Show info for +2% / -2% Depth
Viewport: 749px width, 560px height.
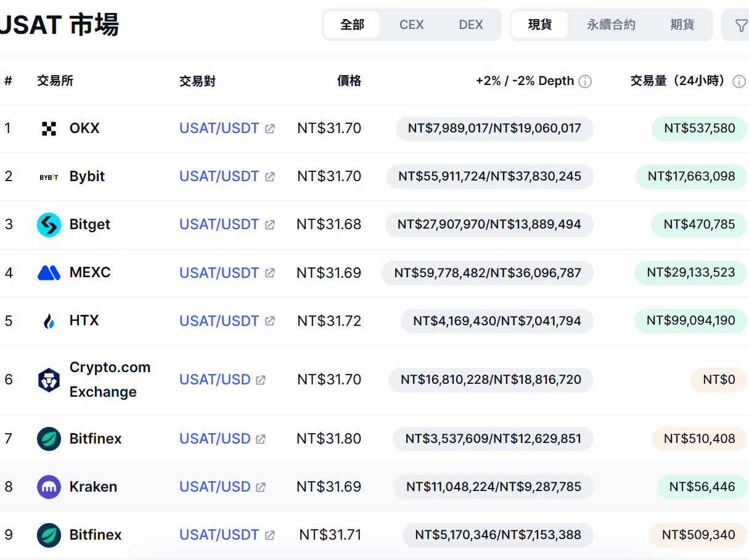click(585, 81)
